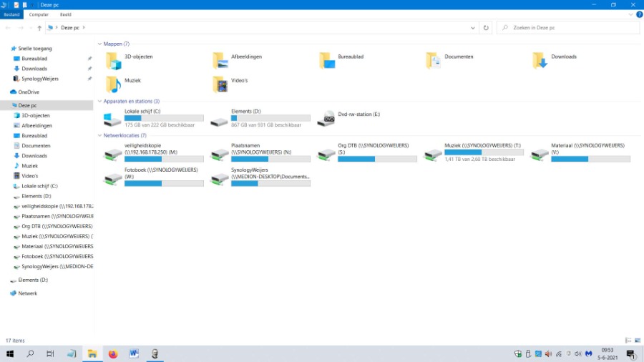Click the up arrow navigation button
The height and width of the screenshot is (362, 644).
[39, 28]
